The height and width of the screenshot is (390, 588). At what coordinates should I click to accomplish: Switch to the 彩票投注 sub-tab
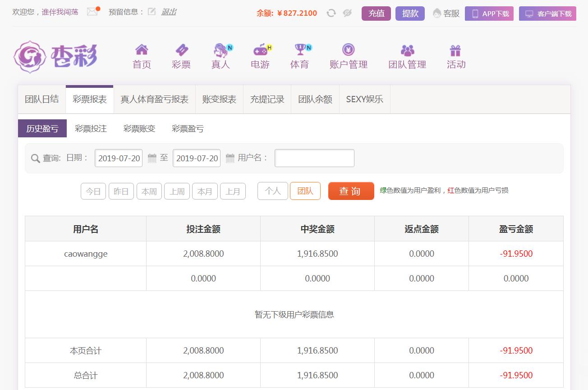(x=91, y=129)
